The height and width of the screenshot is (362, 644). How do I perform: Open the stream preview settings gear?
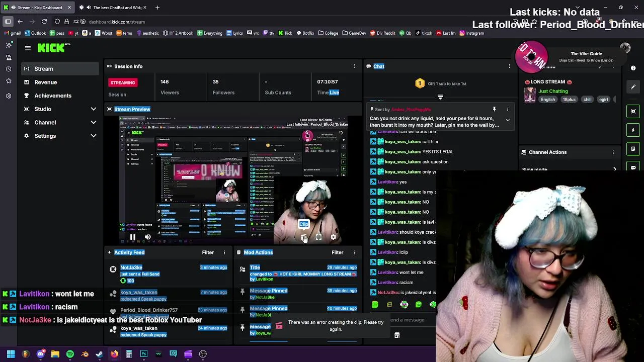(333, 237)
